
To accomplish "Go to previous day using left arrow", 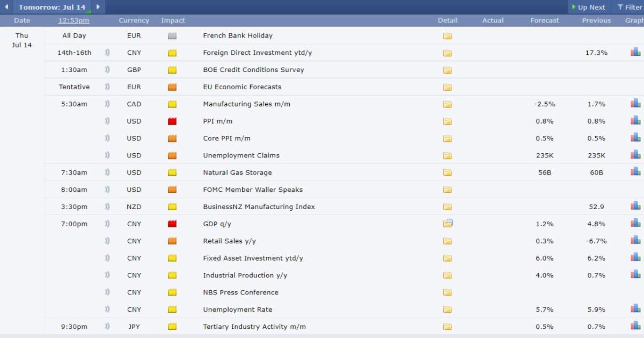I will pyautogui.click(x=6, y=7).
